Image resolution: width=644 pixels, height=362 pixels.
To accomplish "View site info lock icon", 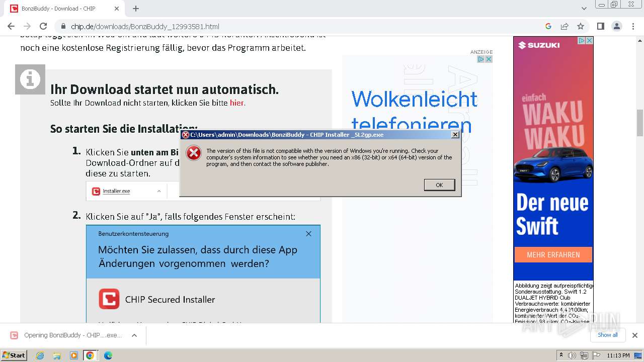I will 63,26.
